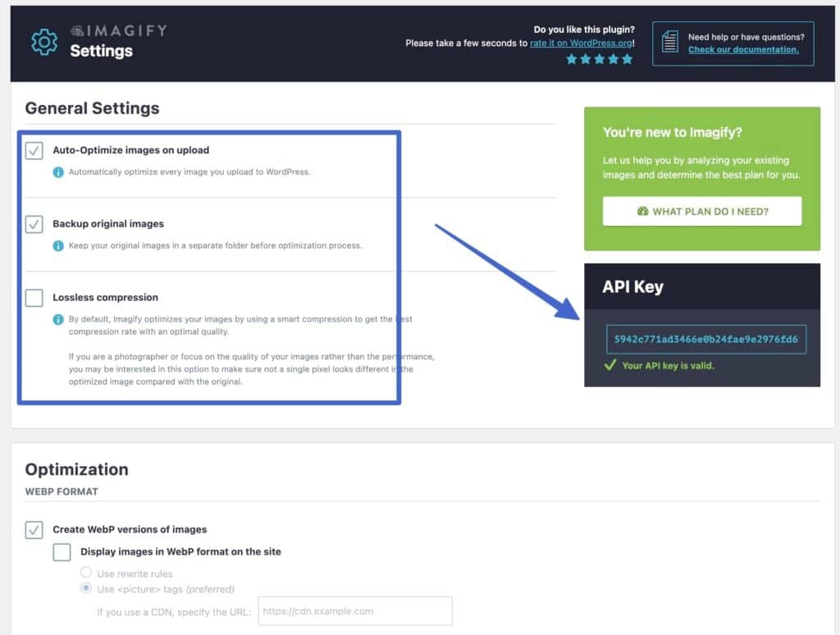
Task: Click info icon under Backup original images
Action: click(58, 246)
